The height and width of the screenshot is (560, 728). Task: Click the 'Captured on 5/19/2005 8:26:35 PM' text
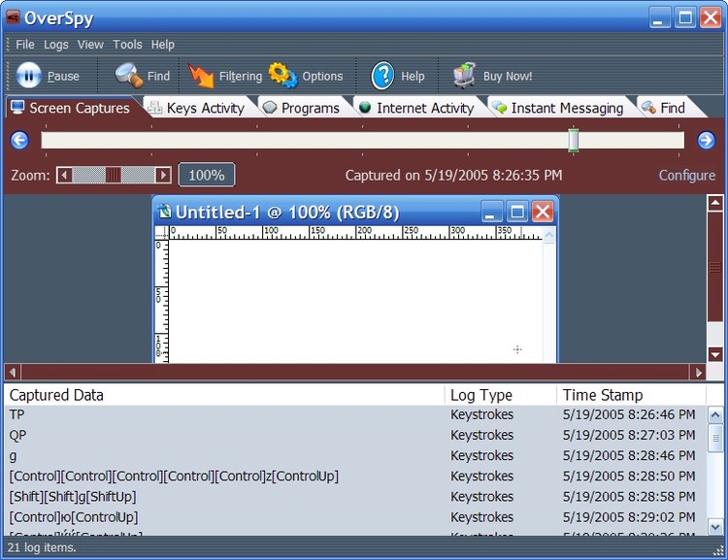click(x=453, y=175)
